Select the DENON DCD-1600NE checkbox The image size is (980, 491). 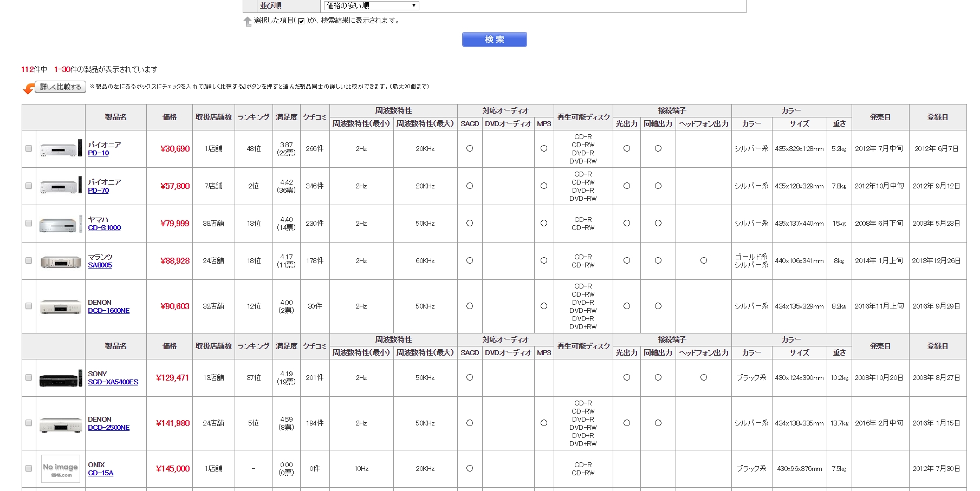(x=29, y=306)
